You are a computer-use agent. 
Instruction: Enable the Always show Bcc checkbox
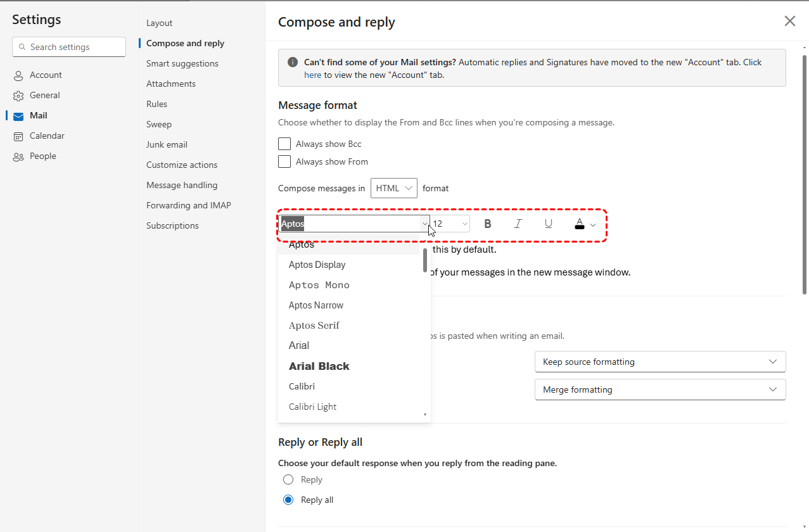284,144
